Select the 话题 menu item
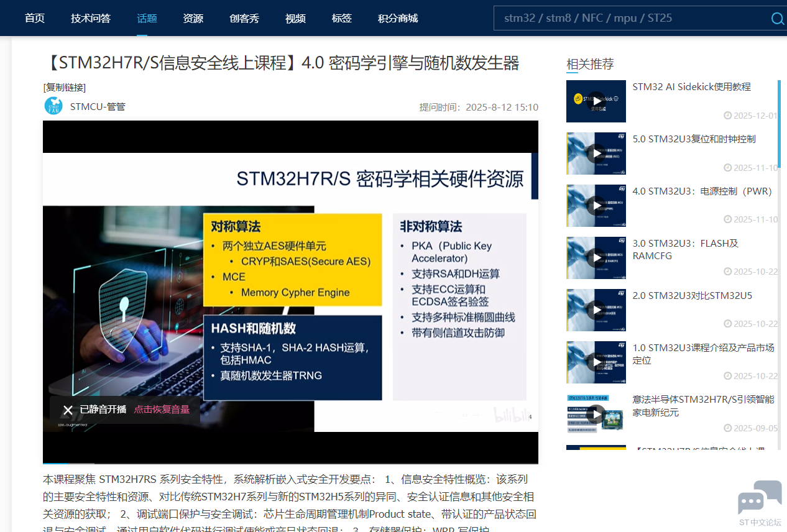This screenshot has width=787, height=532. pyautogui.click(x=147, y=18)
